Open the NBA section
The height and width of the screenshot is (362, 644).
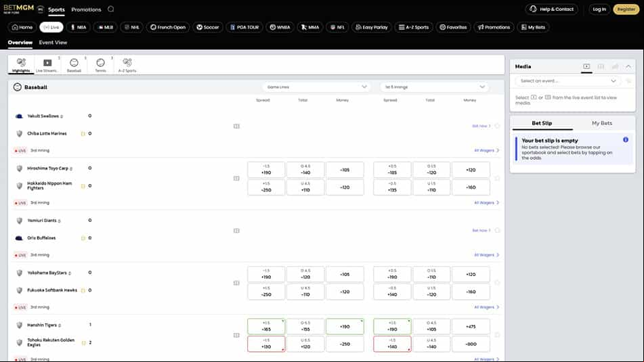[x=79, y=27]
